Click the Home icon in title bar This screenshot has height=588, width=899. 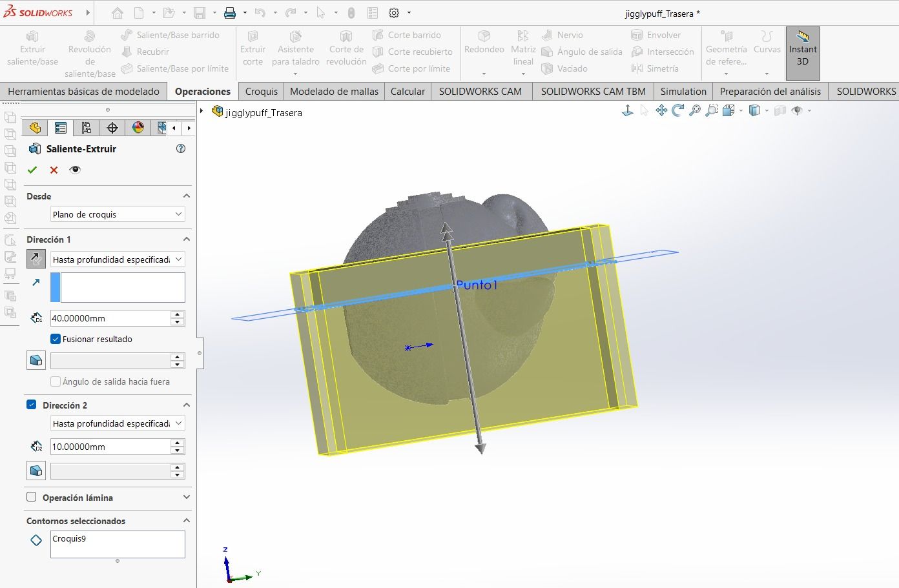(117, 13)
